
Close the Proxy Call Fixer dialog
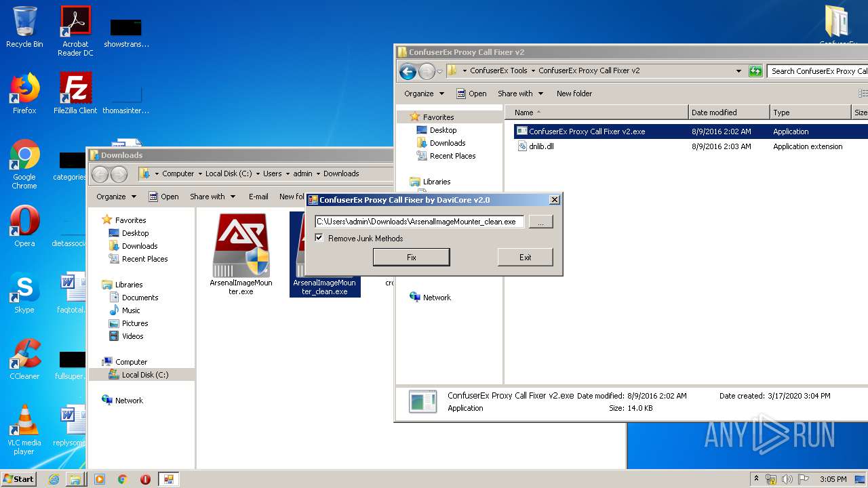[x=554, y=200]
